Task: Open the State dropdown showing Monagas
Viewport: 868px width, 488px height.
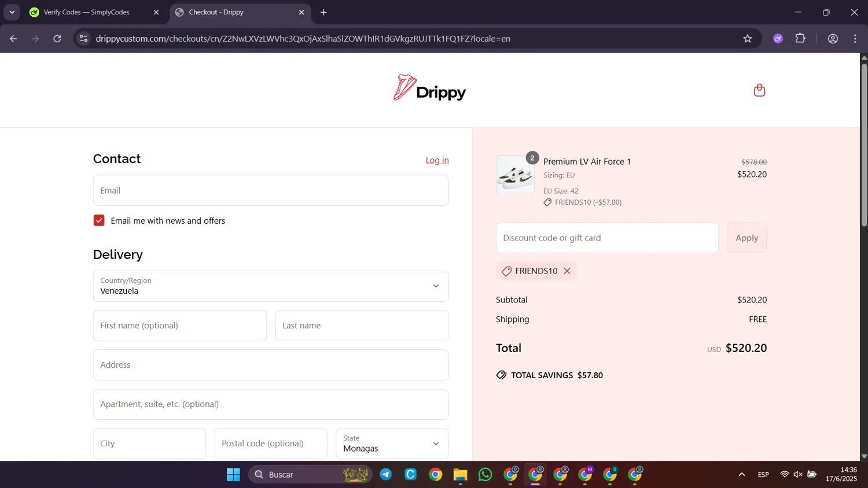Action: (x=392, y=443)
